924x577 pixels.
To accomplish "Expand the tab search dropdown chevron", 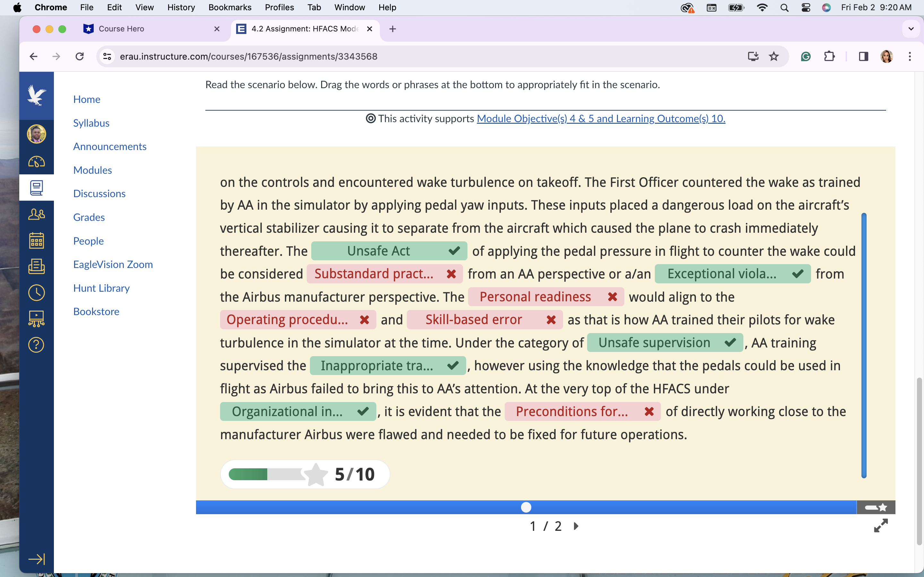I will click(911, 29).
